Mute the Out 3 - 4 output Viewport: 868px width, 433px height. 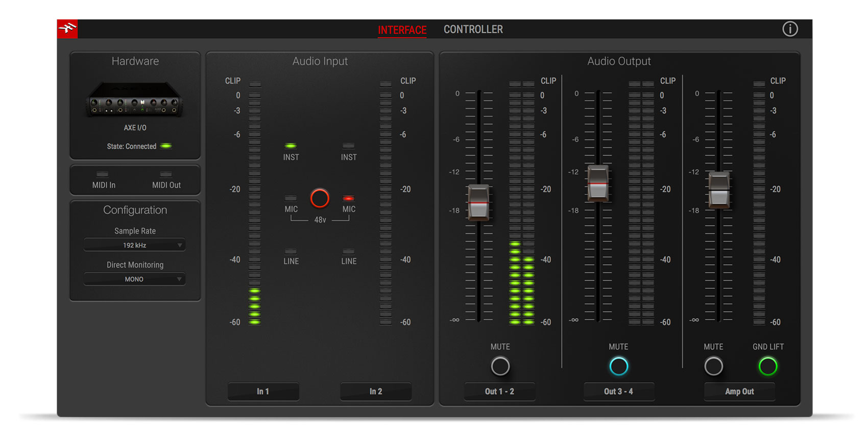(x=618, y=366)
